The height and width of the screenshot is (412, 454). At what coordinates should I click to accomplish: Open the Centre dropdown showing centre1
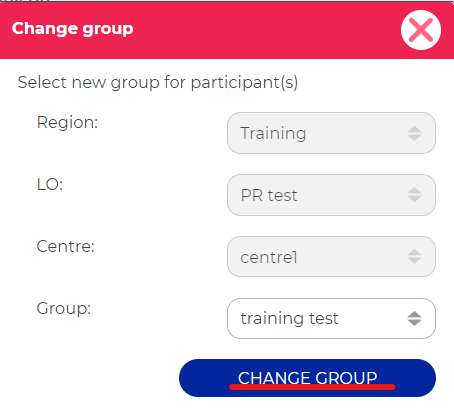331,257
